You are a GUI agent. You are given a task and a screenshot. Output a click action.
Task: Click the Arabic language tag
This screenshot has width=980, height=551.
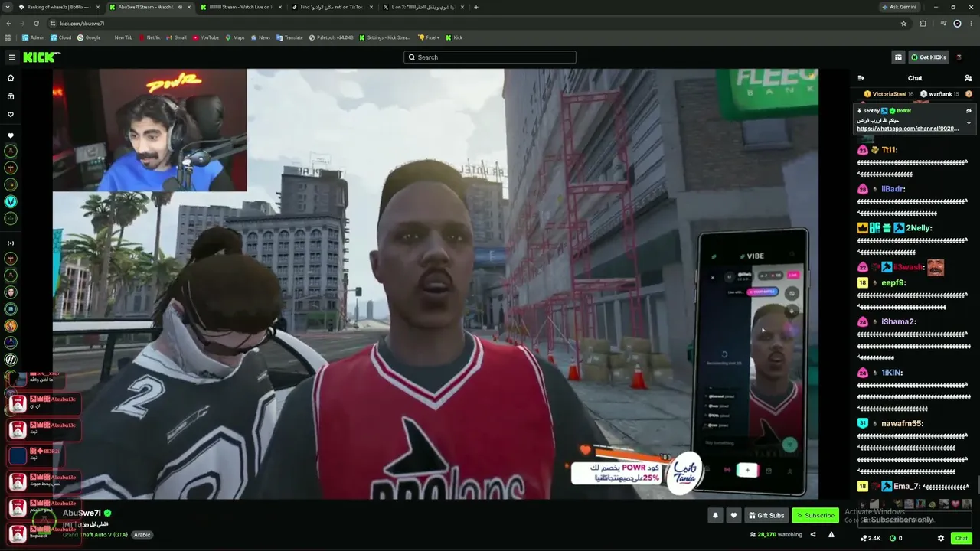pyautogui.click(x=142, y=535)
